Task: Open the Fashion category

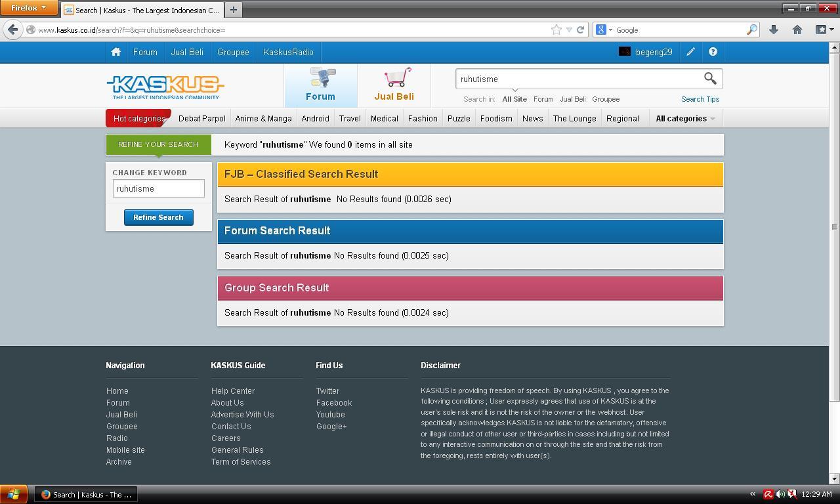Action: 423,119
